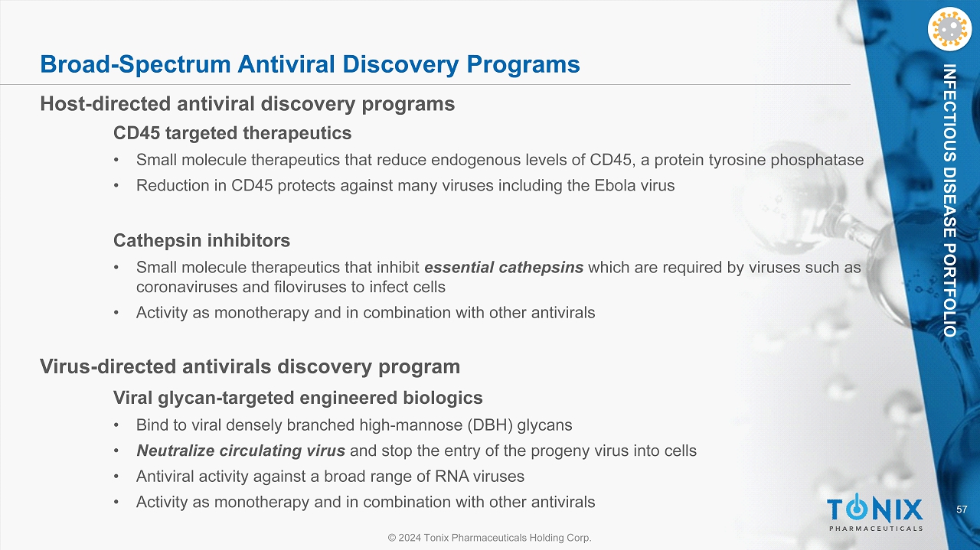Click the bold italic essential cathepsins text
980x550 pixels.
pyautogui.click(x=504, y=268)
